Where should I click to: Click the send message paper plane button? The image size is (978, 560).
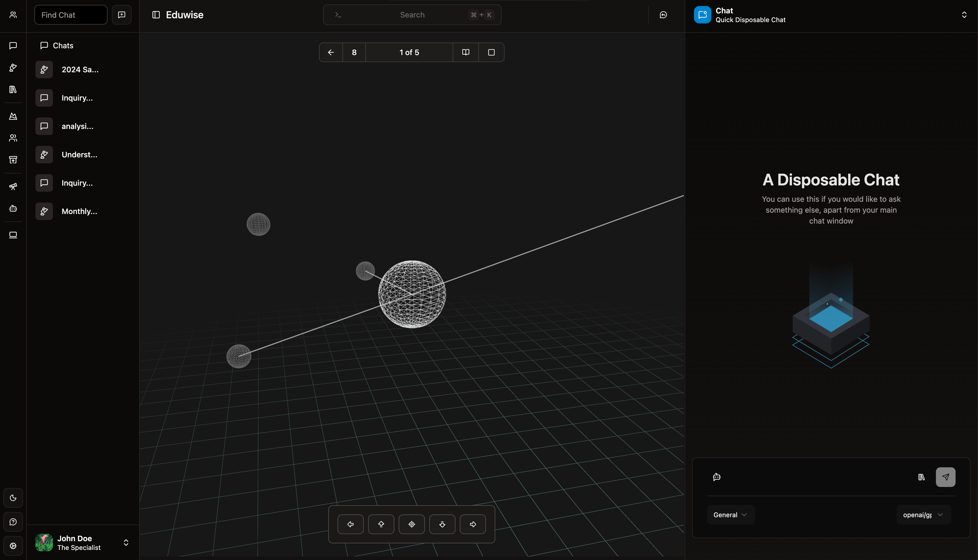click(945, 477)
